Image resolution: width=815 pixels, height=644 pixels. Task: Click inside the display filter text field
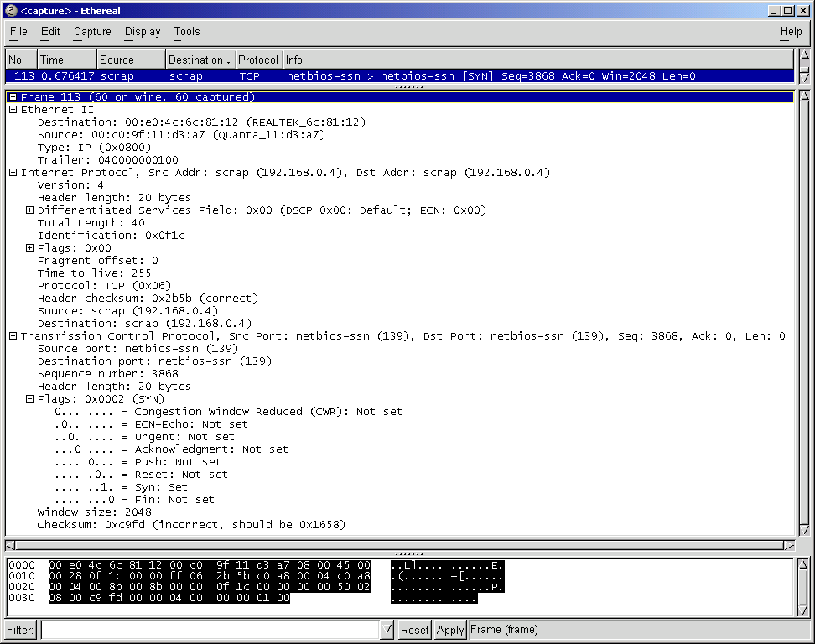(x=210, y=630)
